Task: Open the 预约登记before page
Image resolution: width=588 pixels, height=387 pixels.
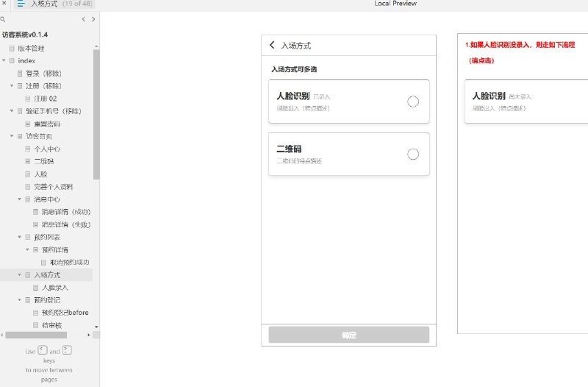Action: [x=65, y=312]
